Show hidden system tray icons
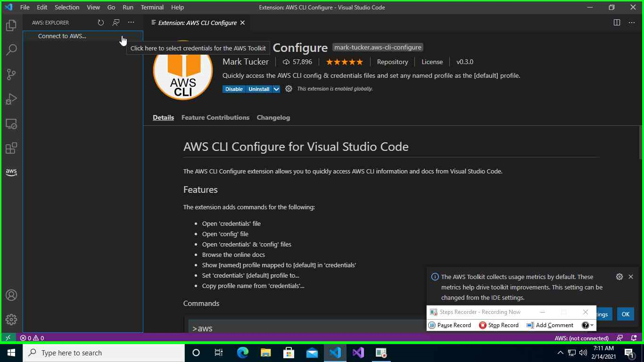Image resolution: width=644 pixels, height=362 pixels. pos(560,353)
